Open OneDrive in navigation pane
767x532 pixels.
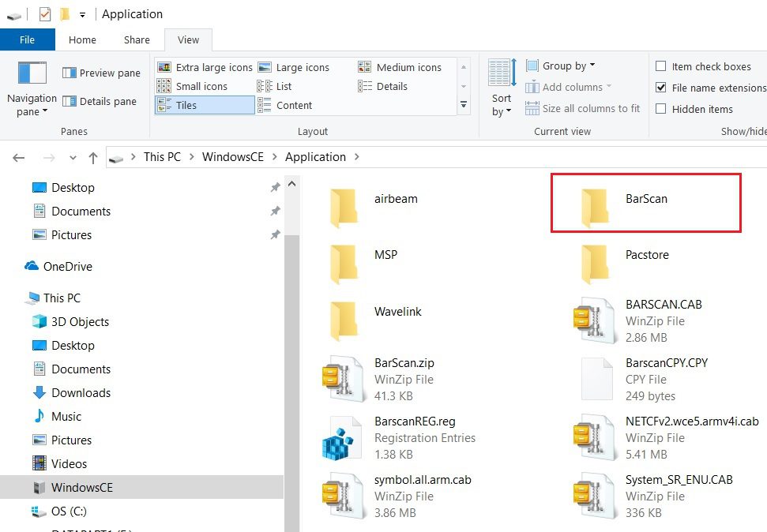pyautogui.click(x=58, y=266)
